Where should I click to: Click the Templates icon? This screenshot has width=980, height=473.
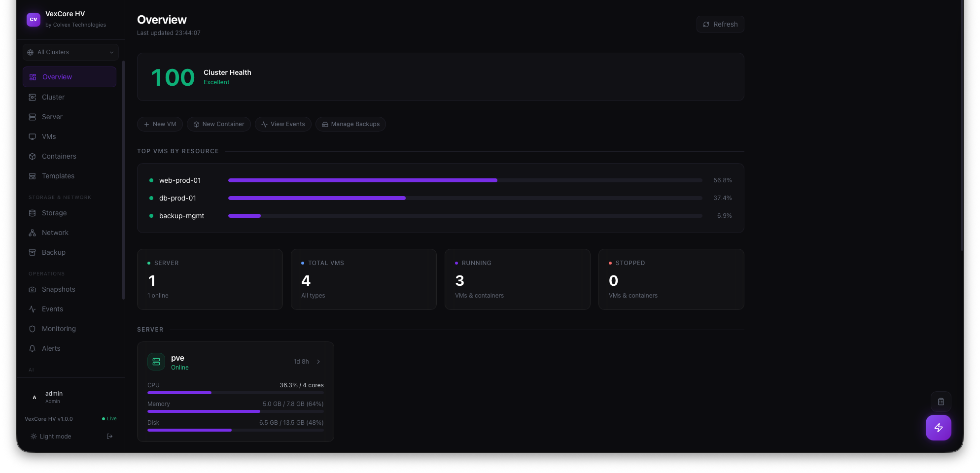(x=32, y=176)
